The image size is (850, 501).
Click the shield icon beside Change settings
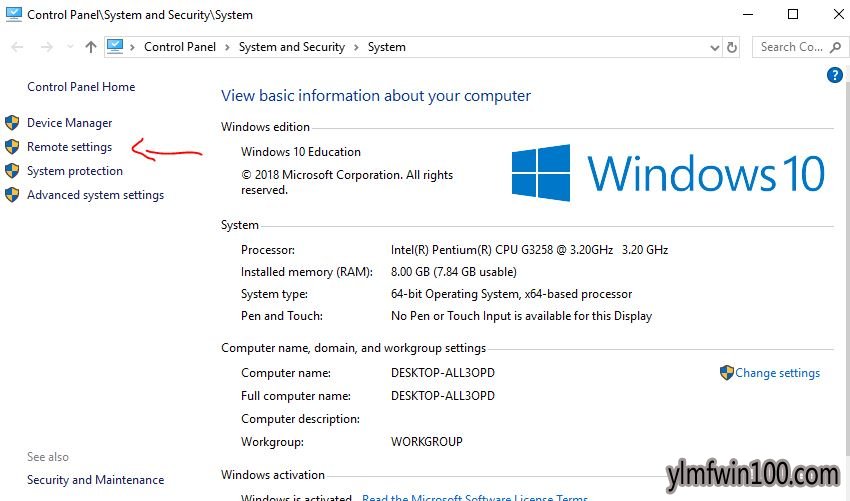726,372
